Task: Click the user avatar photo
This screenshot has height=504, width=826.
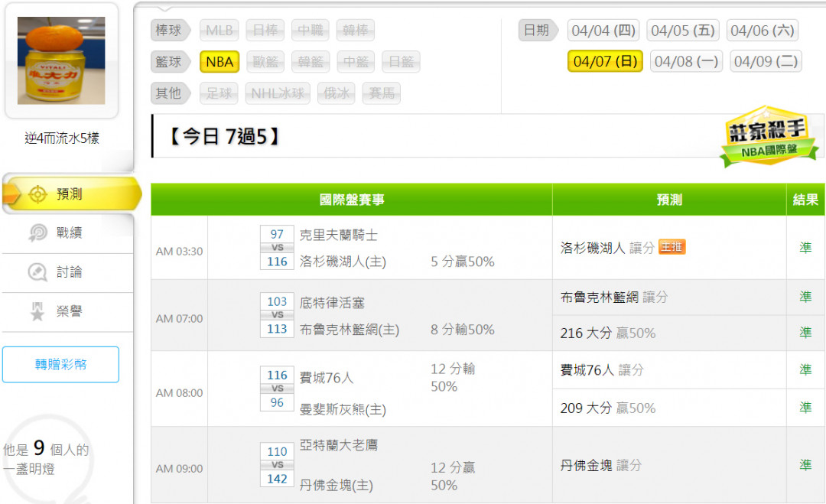Action: coord(61,60)
